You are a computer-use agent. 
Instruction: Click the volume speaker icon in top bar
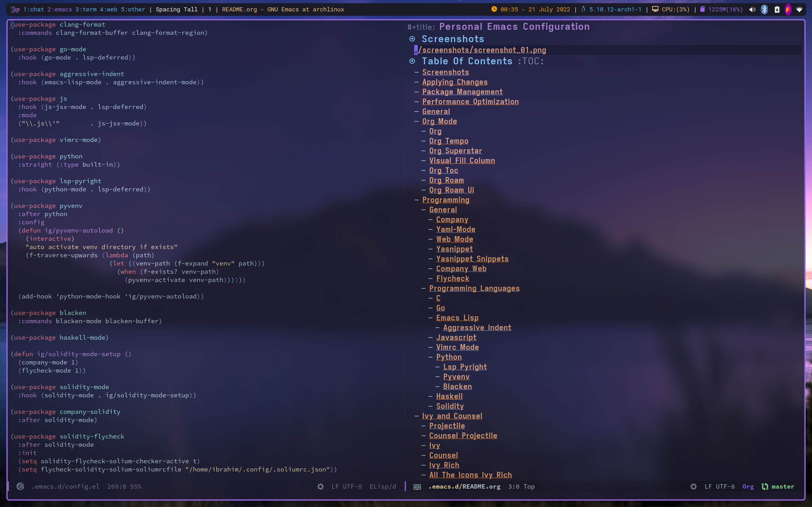click(752, 10)
